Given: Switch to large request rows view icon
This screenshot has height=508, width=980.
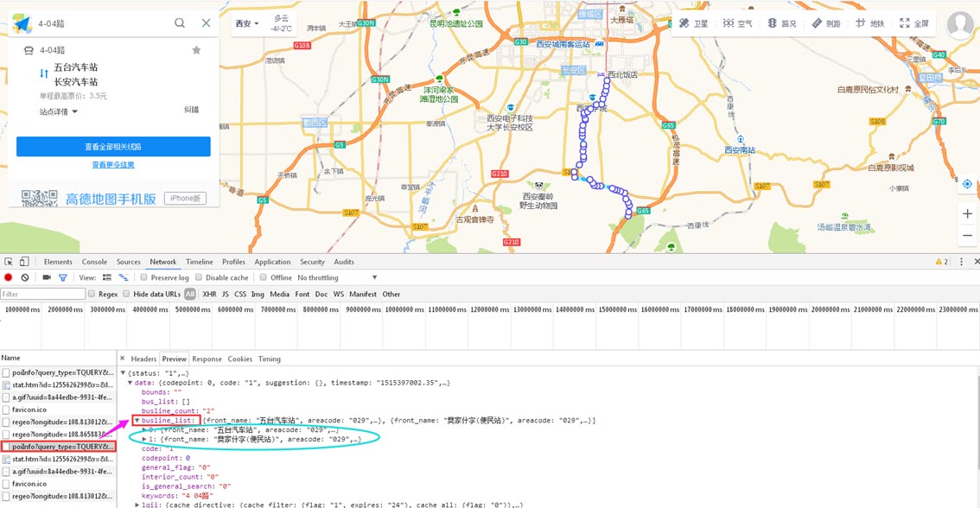Looking at the screenshot, I should (107, 277).
